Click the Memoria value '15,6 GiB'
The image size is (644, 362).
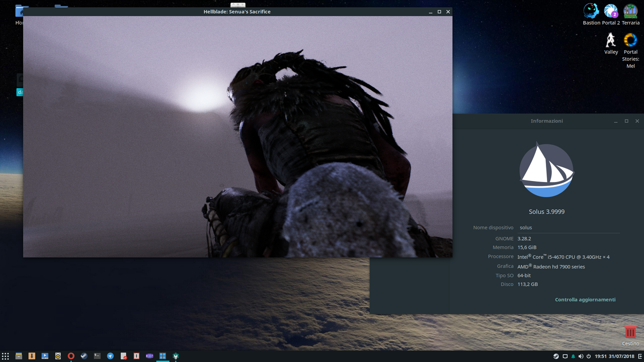[527, 247]
